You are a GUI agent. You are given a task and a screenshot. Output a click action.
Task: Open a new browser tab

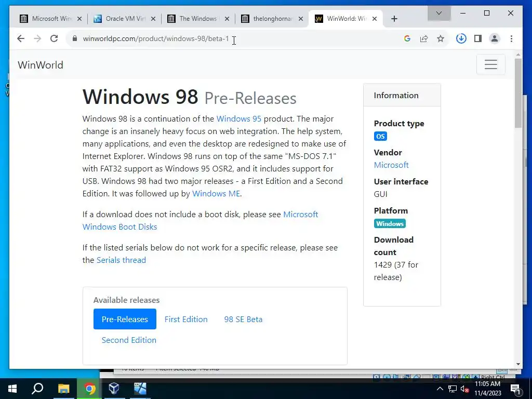(394, 19)
